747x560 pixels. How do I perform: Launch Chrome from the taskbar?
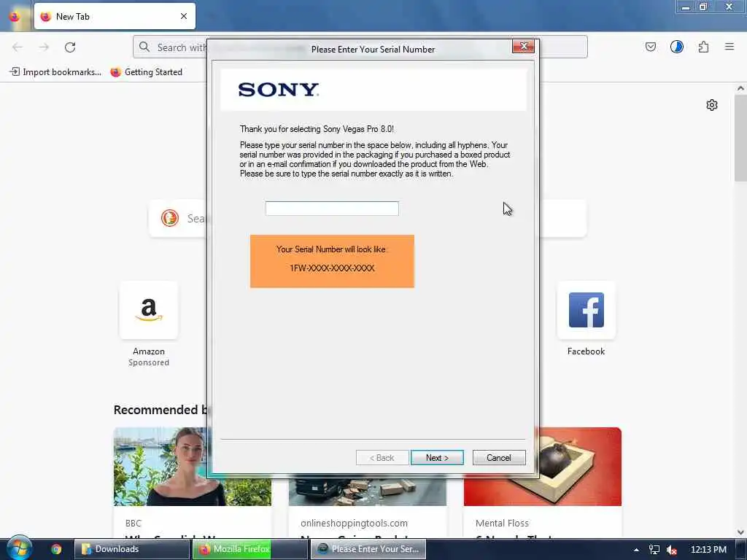[x=56, y=549]
